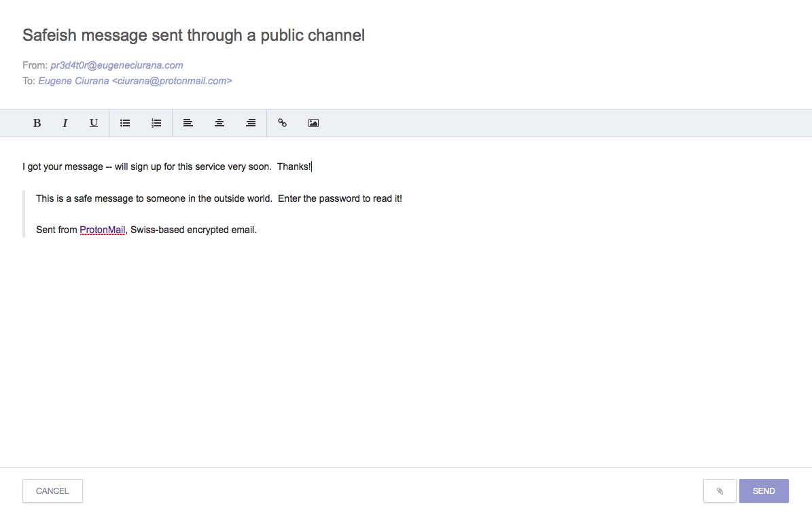This screenshot has height=513, width=812.
Task: Place cursor in the reply text line
Action: pos(166,166)
